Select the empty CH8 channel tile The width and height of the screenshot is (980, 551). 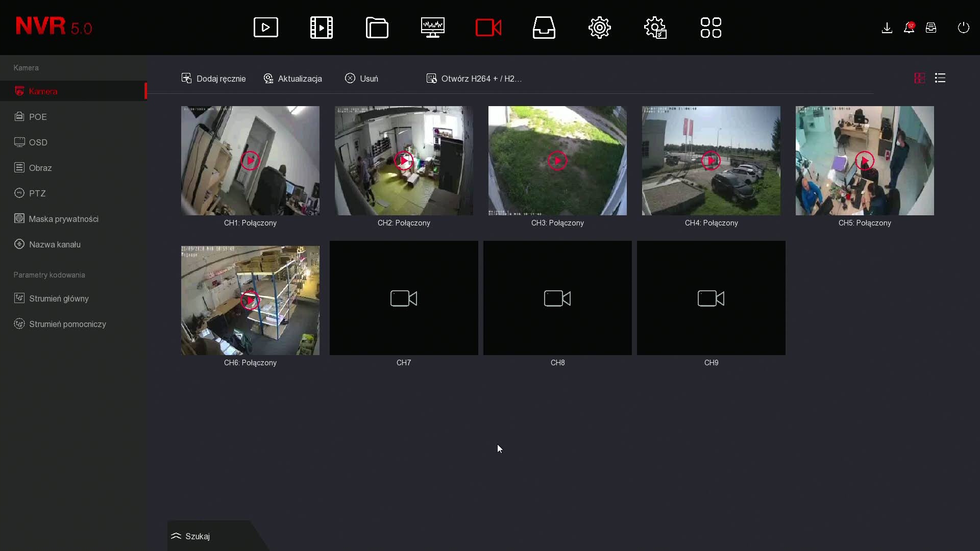click(557, 298)
